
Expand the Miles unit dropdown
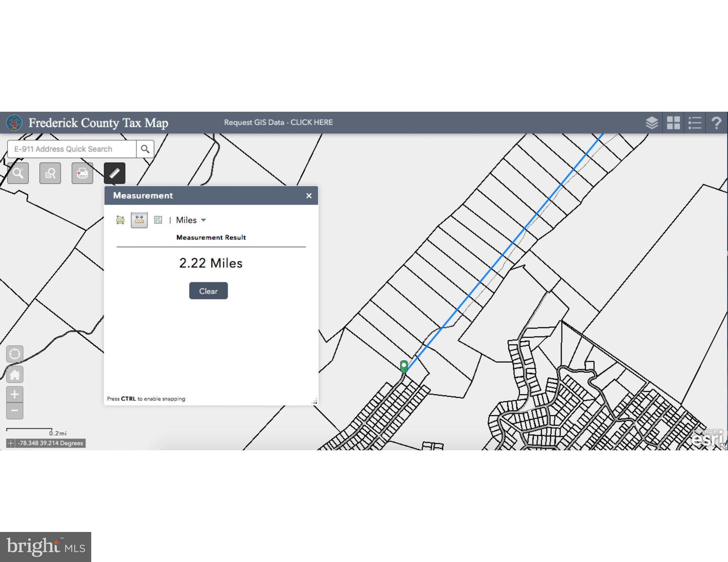tap(191, 220)
